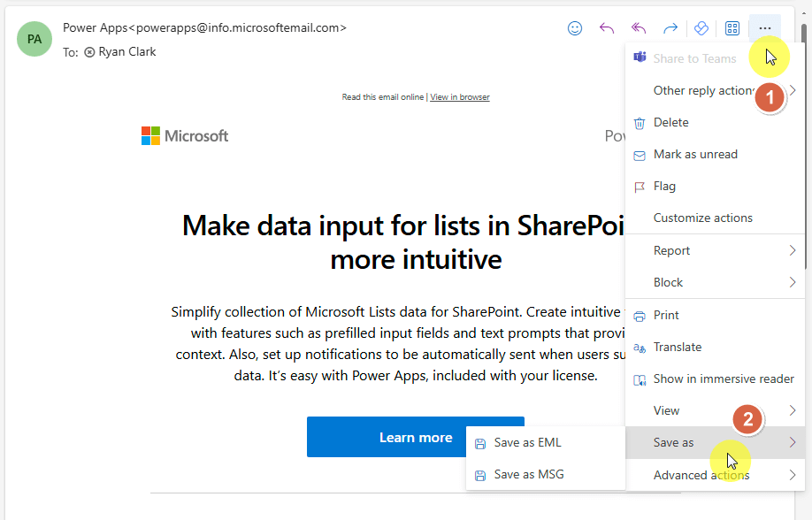The image size is (812, 520).
Task: Expand the Save as submenu chevron
Action: 793,442
